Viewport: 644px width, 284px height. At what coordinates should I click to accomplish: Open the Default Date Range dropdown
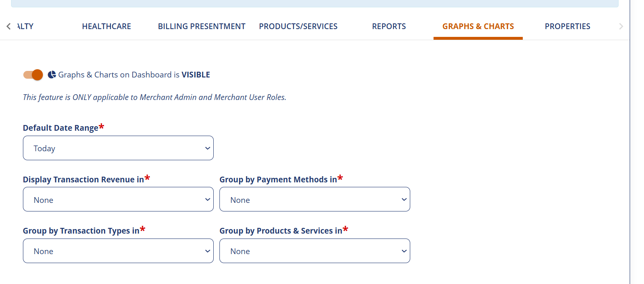[118, 148]
